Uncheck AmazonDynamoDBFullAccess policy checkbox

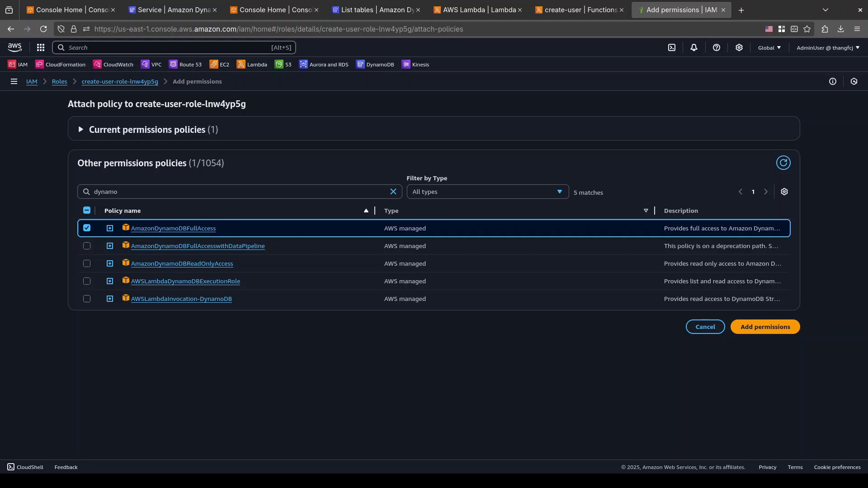87,228
